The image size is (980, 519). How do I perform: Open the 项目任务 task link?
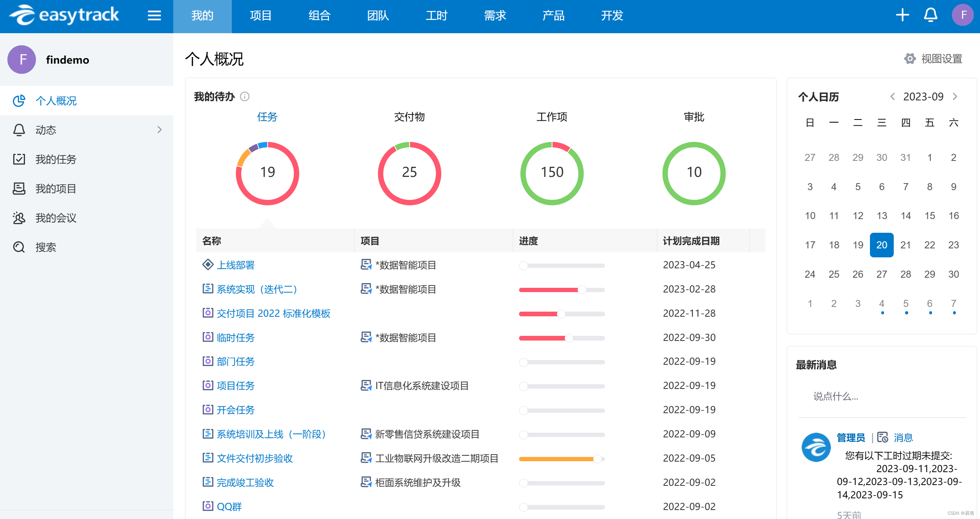point(236,385)
